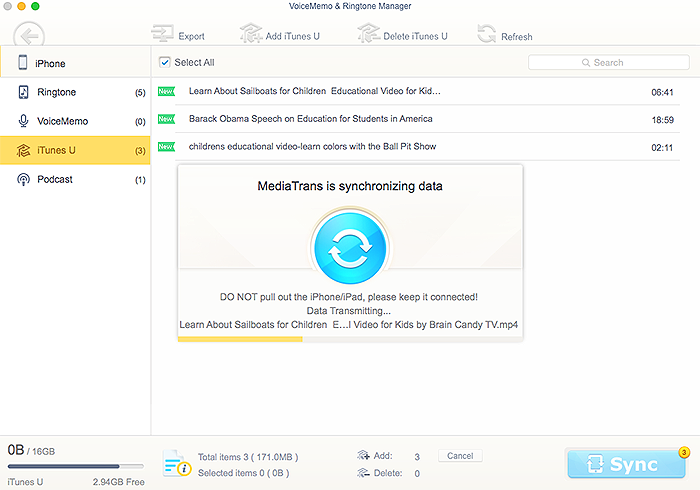Viewport: 700px width, 490px height.
Task: Focus the Search field
Action: (x=608, y=62)
